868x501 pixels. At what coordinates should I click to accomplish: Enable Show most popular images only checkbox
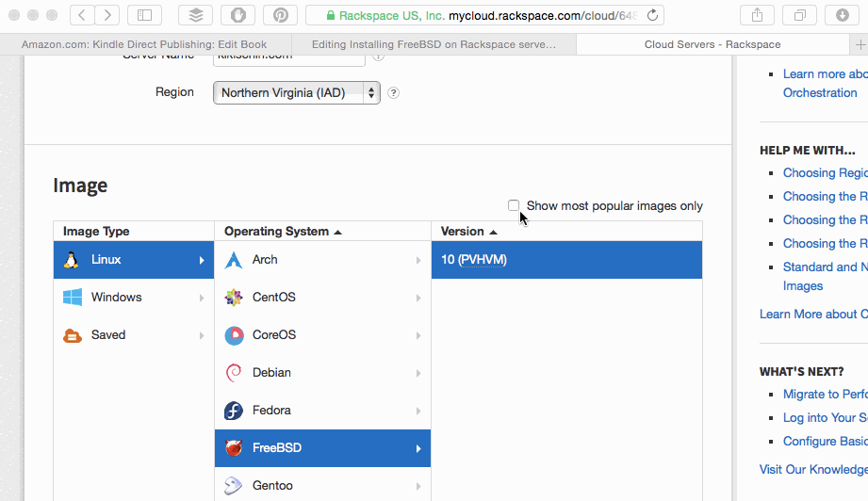click(x=514, y=205)
